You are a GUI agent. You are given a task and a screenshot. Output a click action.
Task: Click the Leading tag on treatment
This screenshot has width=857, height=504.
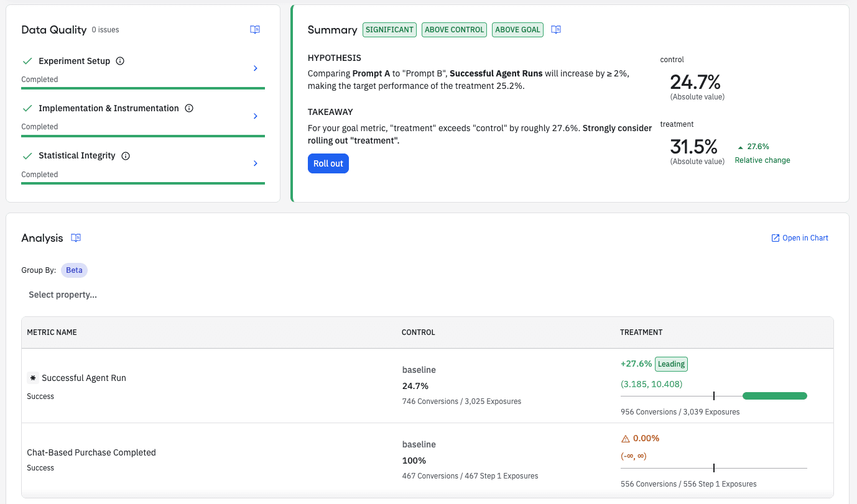click(x=671, y=364)
